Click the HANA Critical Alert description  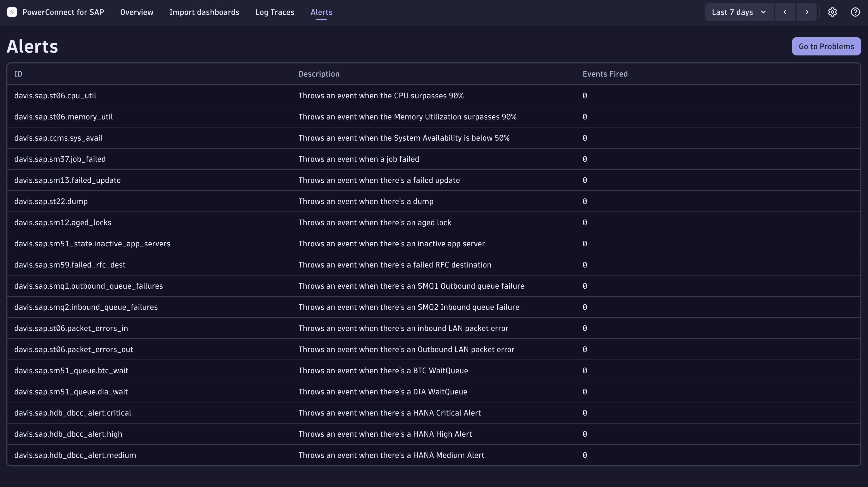pos(389,413)
